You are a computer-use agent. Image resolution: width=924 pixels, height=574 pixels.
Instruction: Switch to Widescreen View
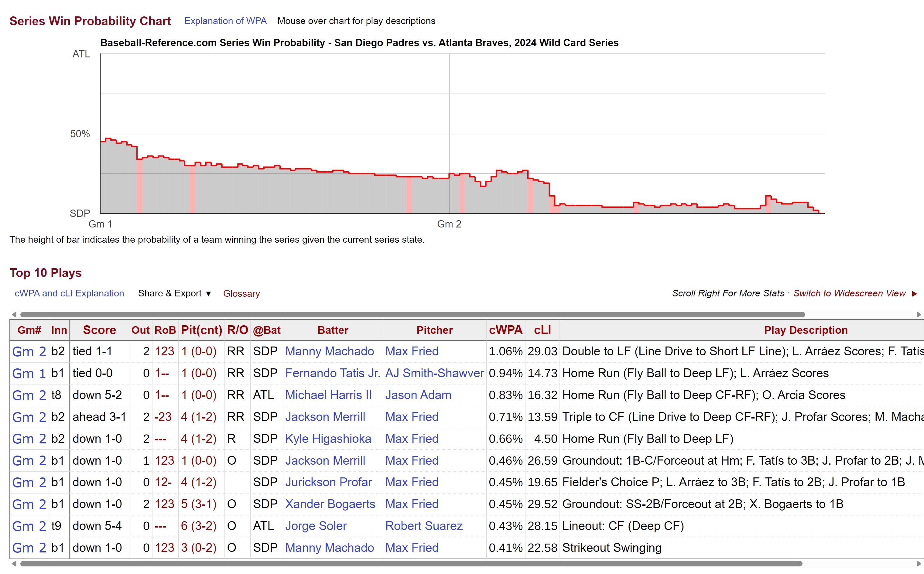pos(849,293)
